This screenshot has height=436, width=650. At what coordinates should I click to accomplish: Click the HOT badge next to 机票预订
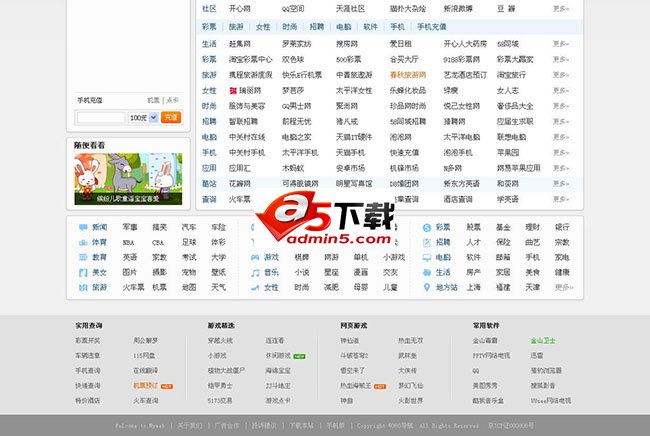[167, 386]
